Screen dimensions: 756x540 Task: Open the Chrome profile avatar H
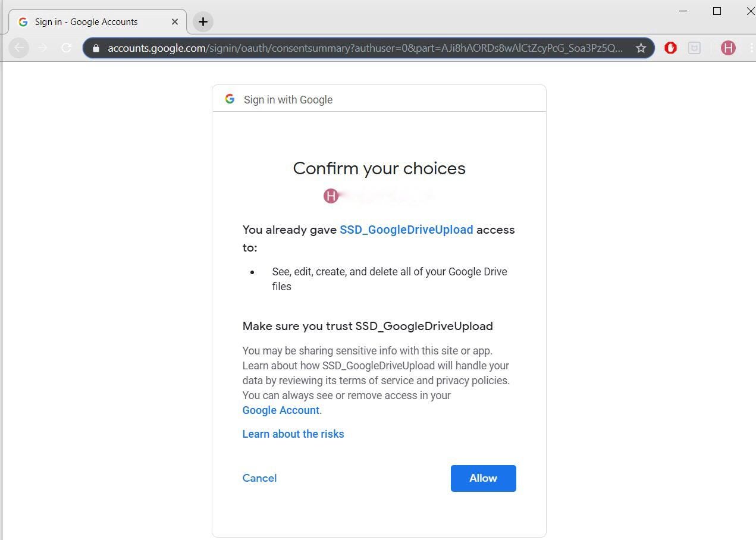(728, 48)
